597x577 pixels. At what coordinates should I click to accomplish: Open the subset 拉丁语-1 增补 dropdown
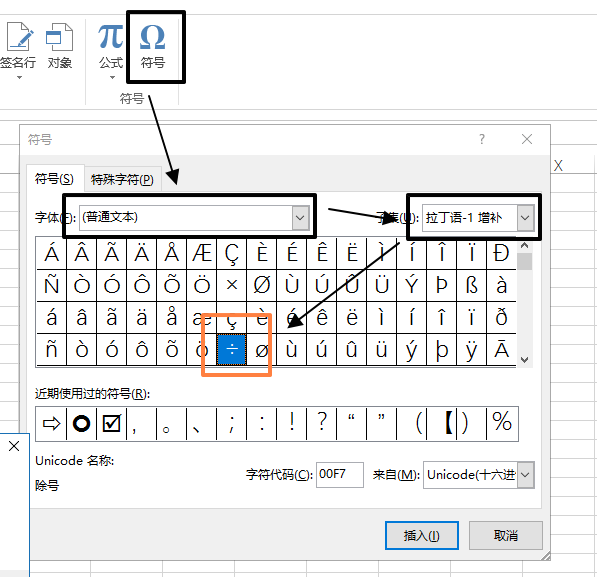point(525,218)
